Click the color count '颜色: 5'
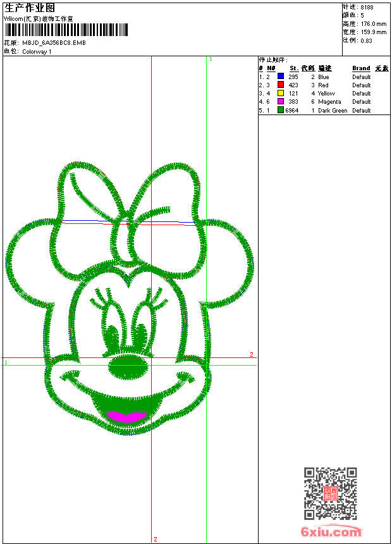The width and height of the screenshot is (392, 544). (353, 15)
